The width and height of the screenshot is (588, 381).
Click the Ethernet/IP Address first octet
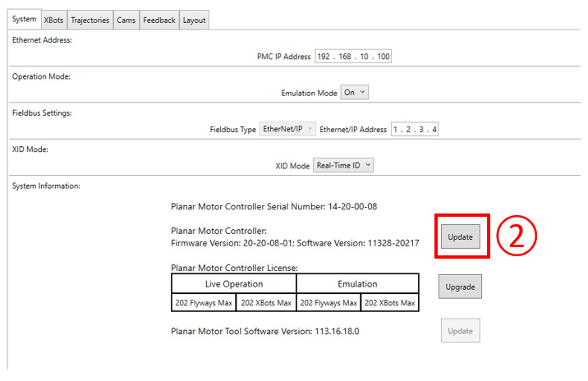click(397, 129)
